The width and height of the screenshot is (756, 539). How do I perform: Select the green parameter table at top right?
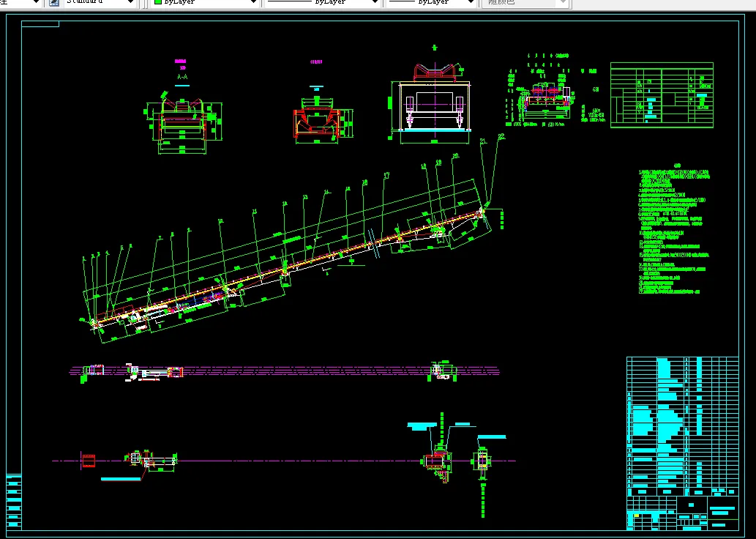click(x=662, y=95)
